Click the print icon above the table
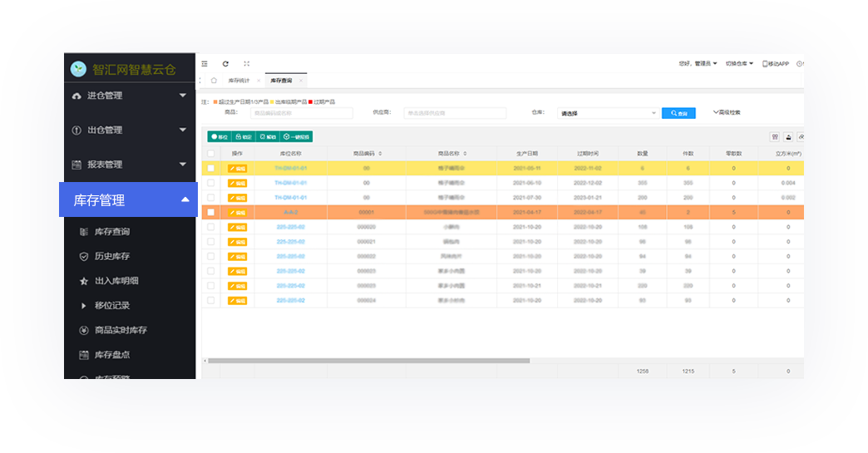The height and width of the screenshot is (453, 868). point(787,136)
